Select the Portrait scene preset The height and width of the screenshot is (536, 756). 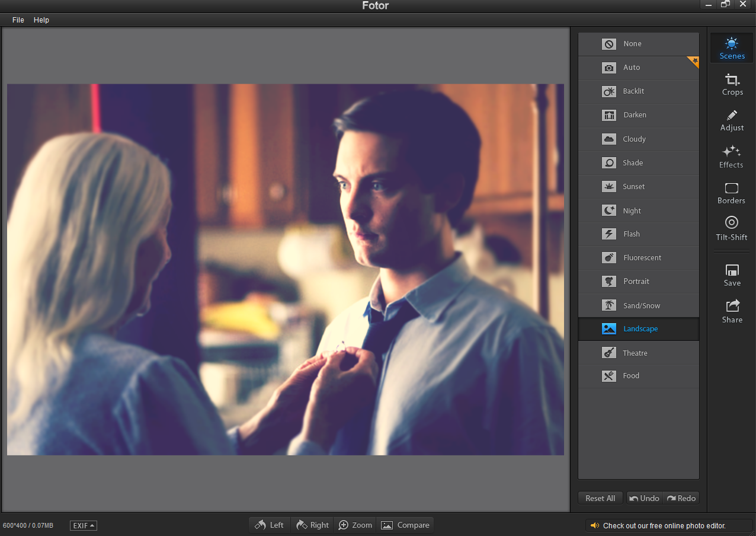point(638,281)
